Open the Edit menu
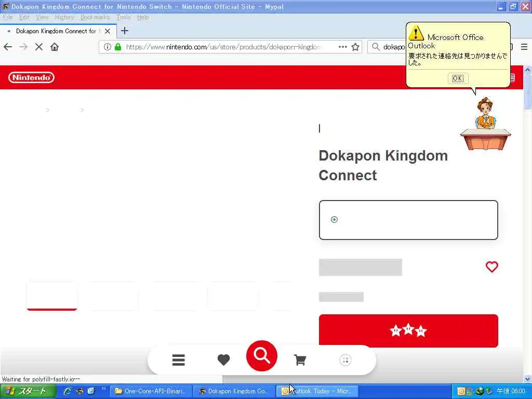The image size is (532, 399). (24, 17)
